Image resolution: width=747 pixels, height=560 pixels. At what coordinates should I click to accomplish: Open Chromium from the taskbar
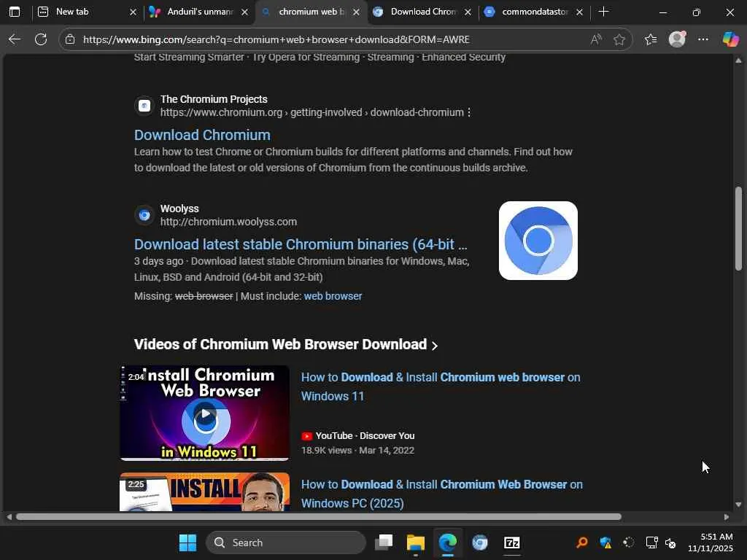480,542
